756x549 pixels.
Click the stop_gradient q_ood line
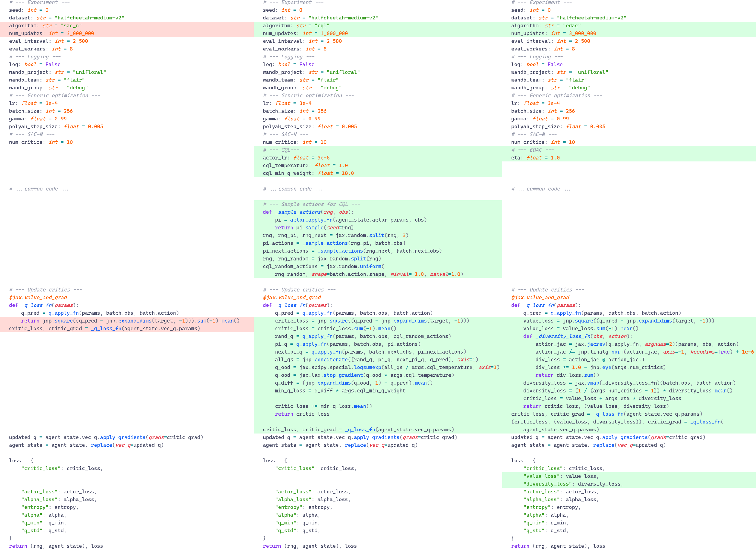[364, 375]
